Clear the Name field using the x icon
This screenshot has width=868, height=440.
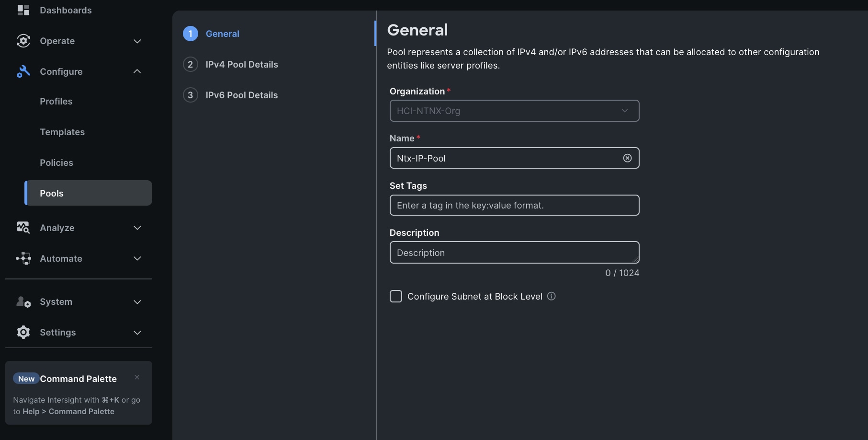627,158
